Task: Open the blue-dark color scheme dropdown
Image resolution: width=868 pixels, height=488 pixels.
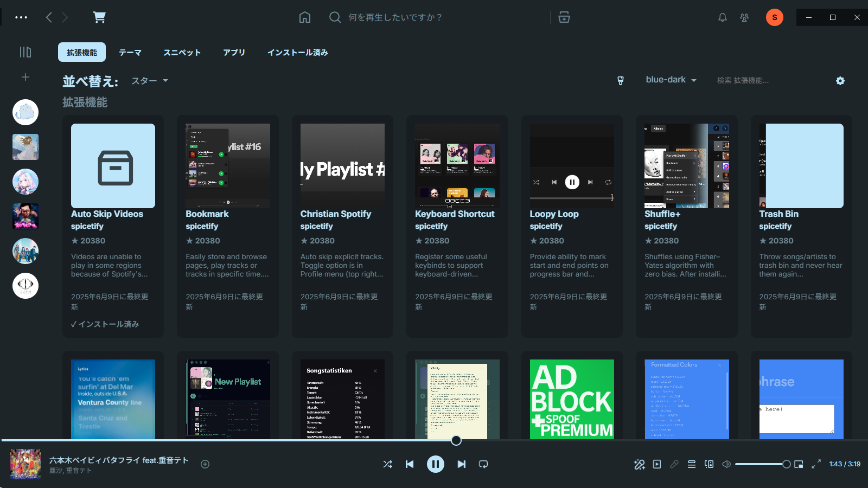Action: 671,80
